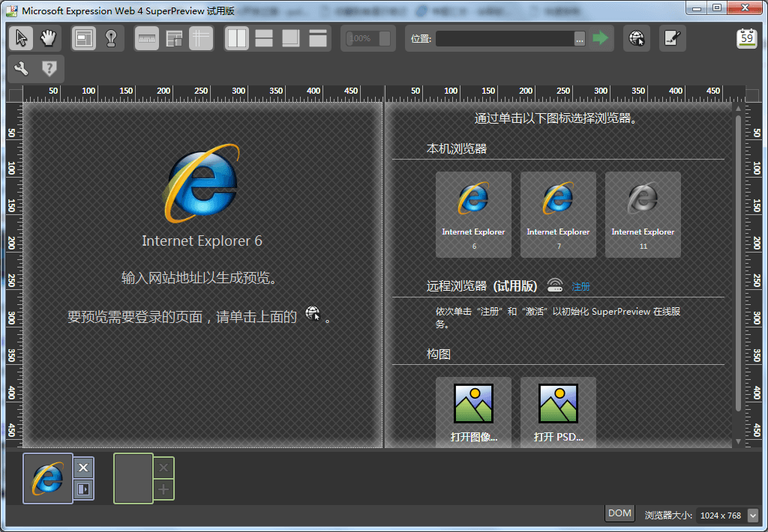Open SuperPreview options with wrench icon
The width and height of the screenshot is (768, 532).
click(x=20, y=67)
